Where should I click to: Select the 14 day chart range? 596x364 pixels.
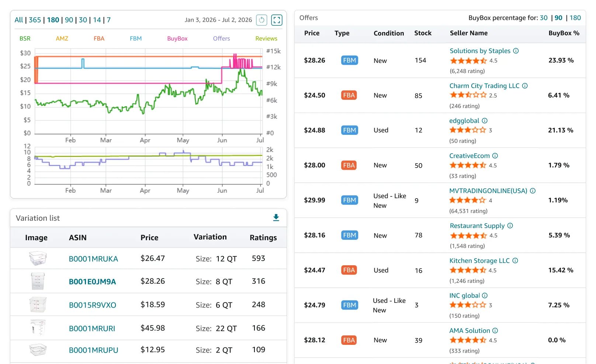point(97,20)
